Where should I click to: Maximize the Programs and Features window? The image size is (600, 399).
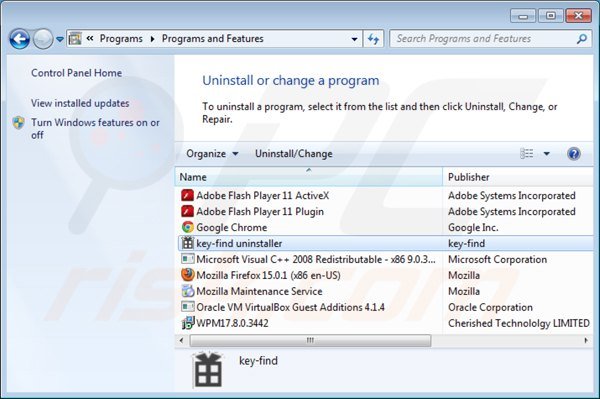coord(550,16)
